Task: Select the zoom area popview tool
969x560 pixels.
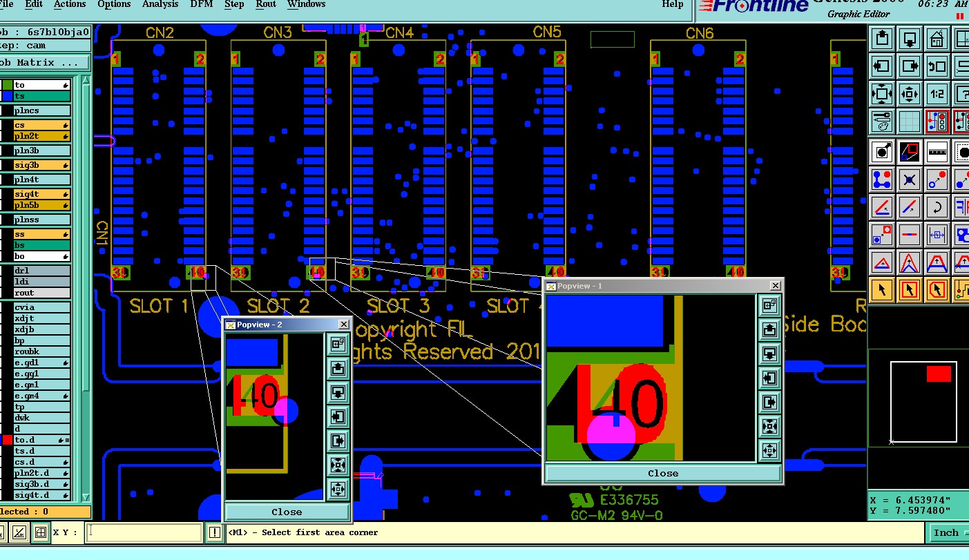Action: coord(910,151)
